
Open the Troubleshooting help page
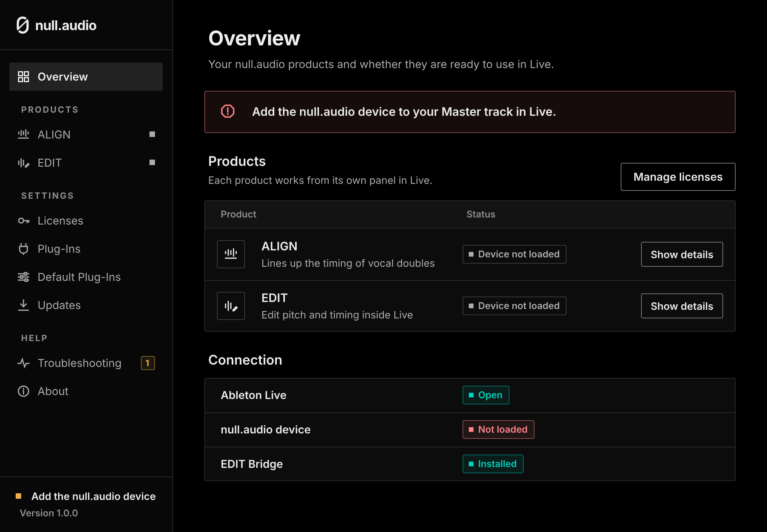[86, 363]
